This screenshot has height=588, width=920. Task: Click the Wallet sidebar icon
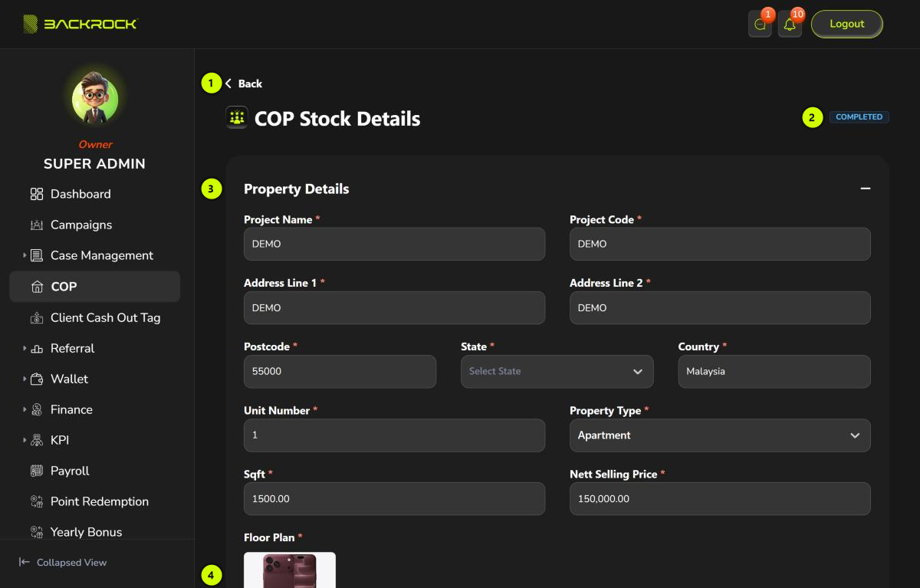click(x=36, y=379)
